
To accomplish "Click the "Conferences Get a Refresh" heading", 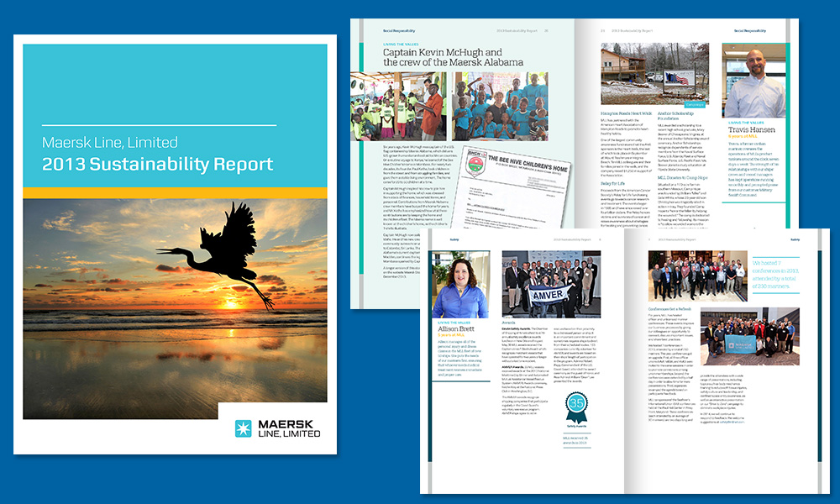I will [x=669, y=309].
